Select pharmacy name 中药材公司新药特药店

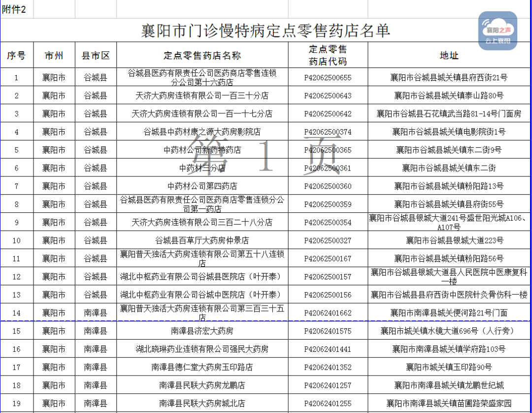202,150
